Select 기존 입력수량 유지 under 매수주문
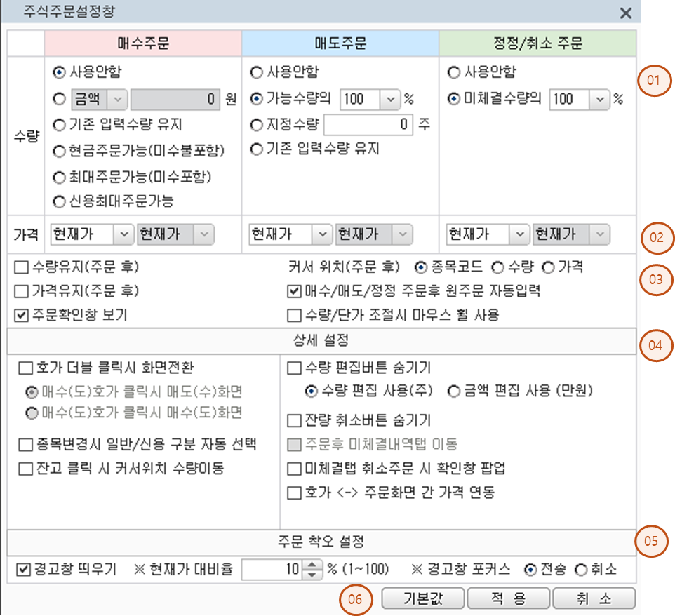Viewport: 675px width, 616px height. point(59,126)
